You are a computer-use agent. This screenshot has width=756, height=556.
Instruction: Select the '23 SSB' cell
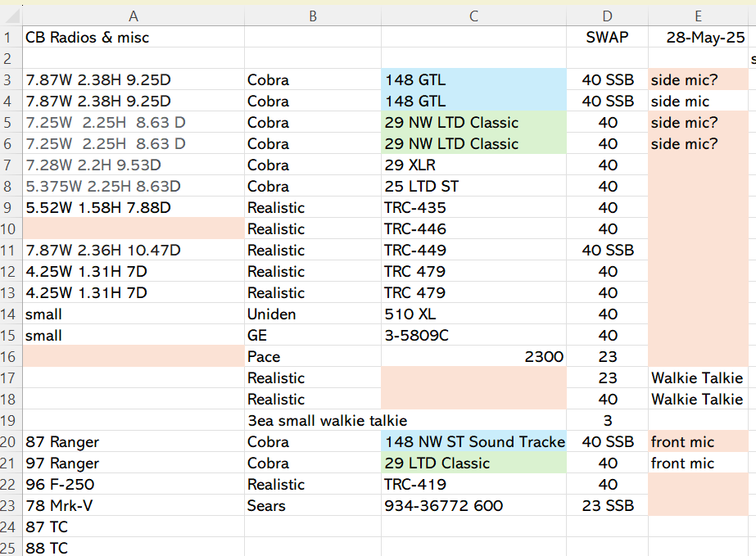607,506
